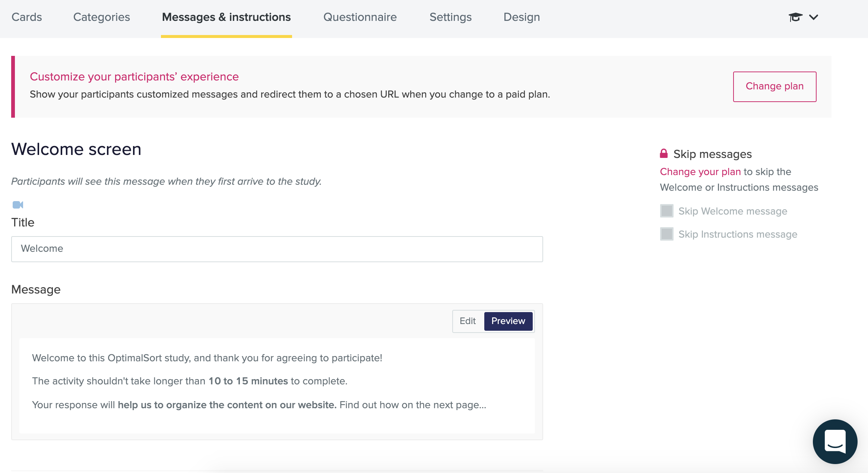Expand the chevron next to the graduation cap
Viewport: 868px width, 473px height.
coord(814,17)
